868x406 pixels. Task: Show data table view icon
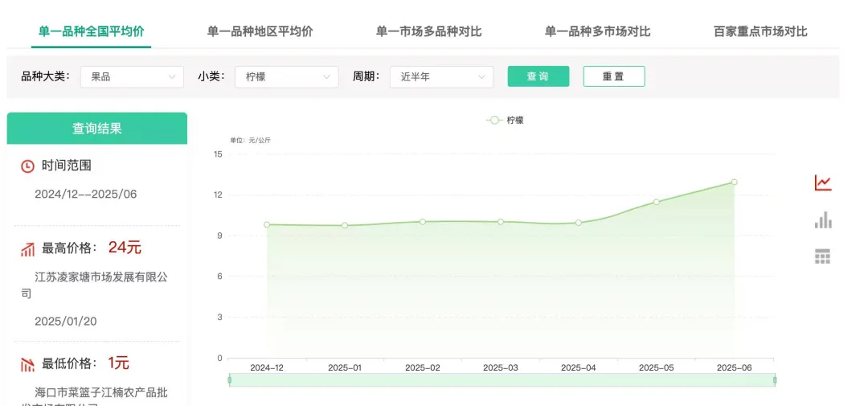[822, 256]
